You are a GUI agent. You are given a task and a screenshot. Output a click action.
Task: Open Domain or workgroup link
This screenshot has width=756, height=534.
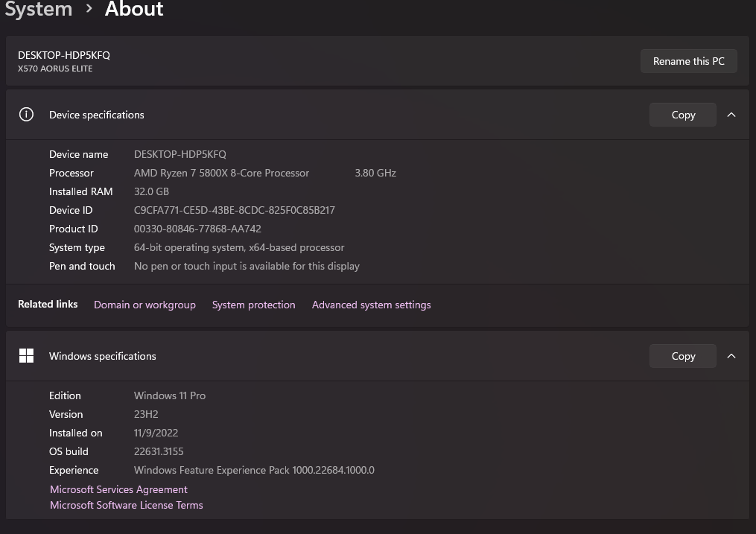(x=144, y=305)
